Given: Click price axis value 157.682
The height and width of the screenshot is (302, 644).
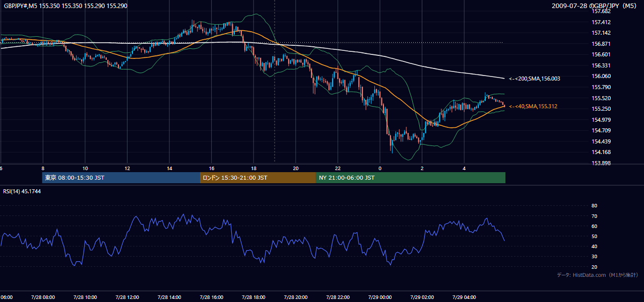Looking at the screenshot, I should [602, 11].
